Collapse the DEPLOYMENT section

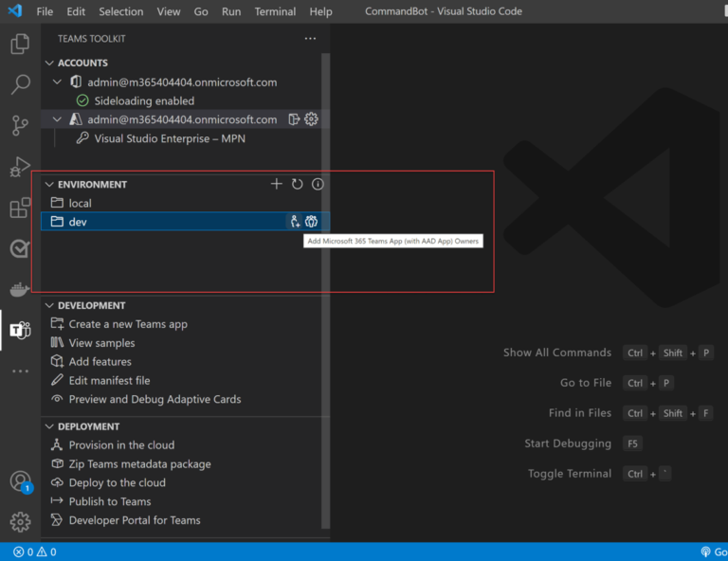pos(49,427)
